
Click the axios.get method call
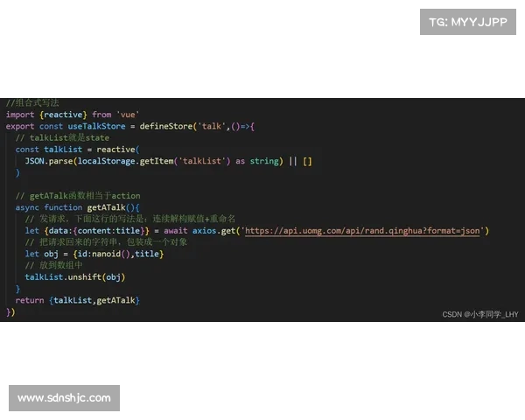(x=214, y=231)
